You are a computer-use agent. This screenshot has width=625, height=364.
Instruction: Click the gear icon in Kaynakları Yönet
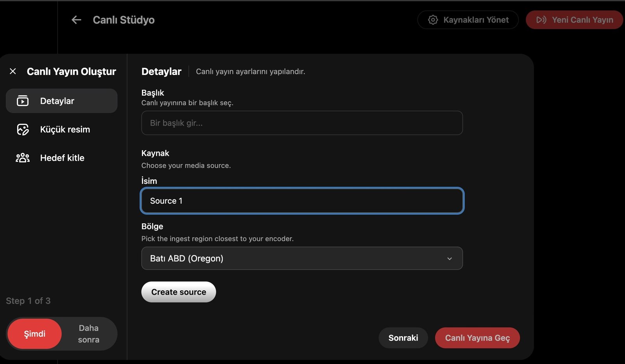coord(433,20)
